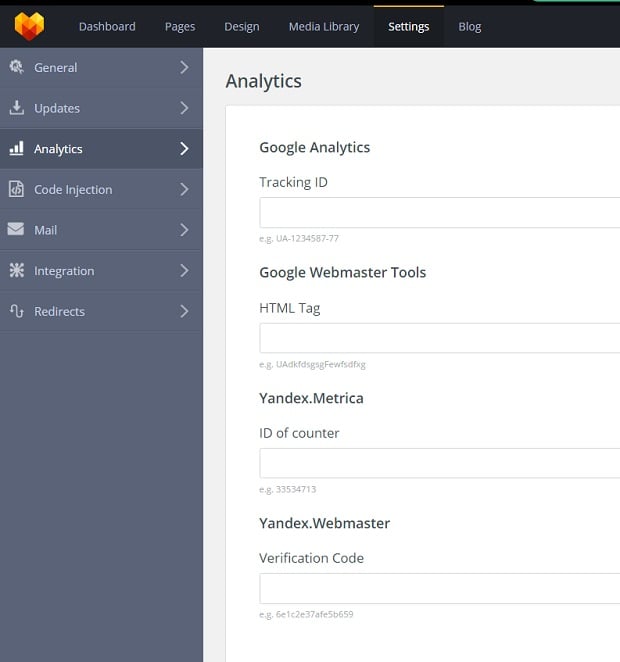This screenshot has height=662, width=620.
Task: Click the Updates download icon
Action: pyautogui.click(x=16, y=108)
